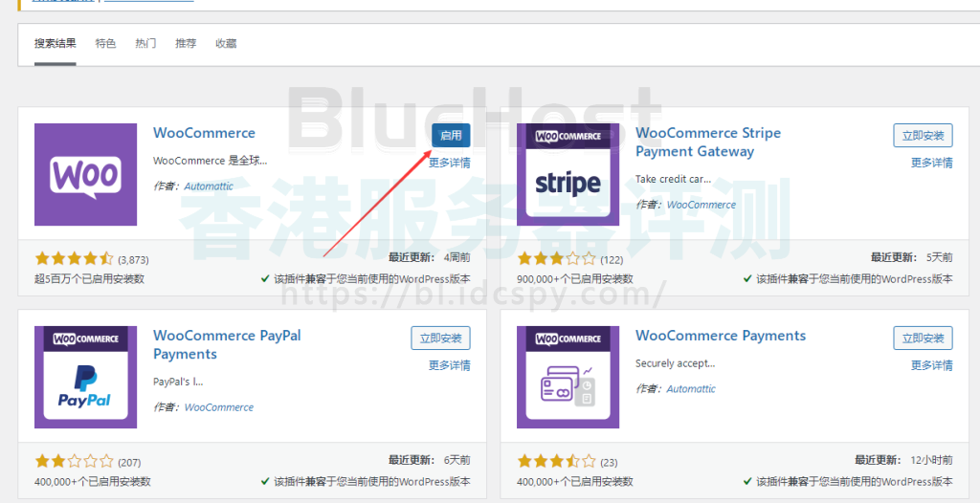
Task: Click the WooCommerce Payments title
Action: pos(721,336)
